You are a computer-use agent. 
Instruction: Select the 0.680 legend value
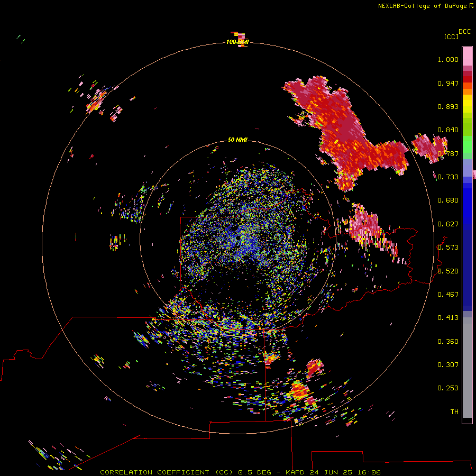(x=448, y=200)
